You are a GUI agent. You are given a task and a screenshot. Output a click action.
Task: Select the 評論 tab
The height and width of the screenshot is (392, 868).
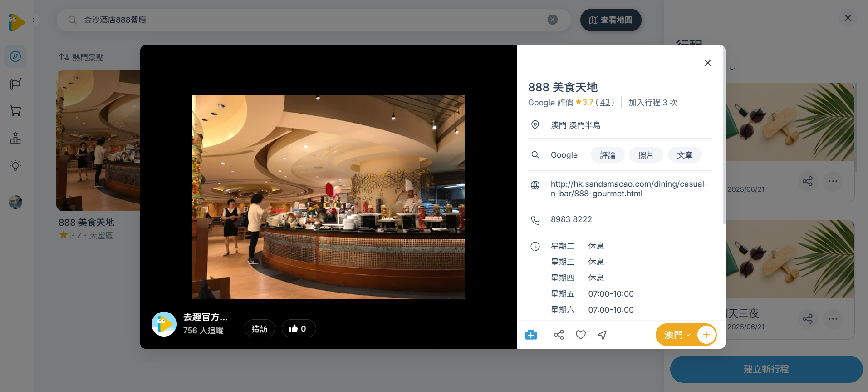pyautogui.click(x=608, y=155)
